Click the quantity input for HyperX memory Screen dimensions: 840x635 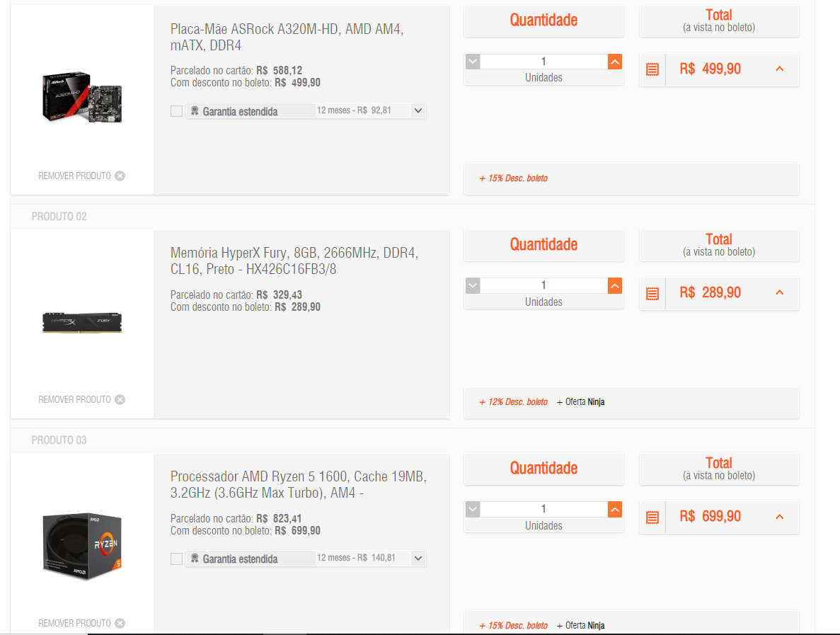coord(543,285)
